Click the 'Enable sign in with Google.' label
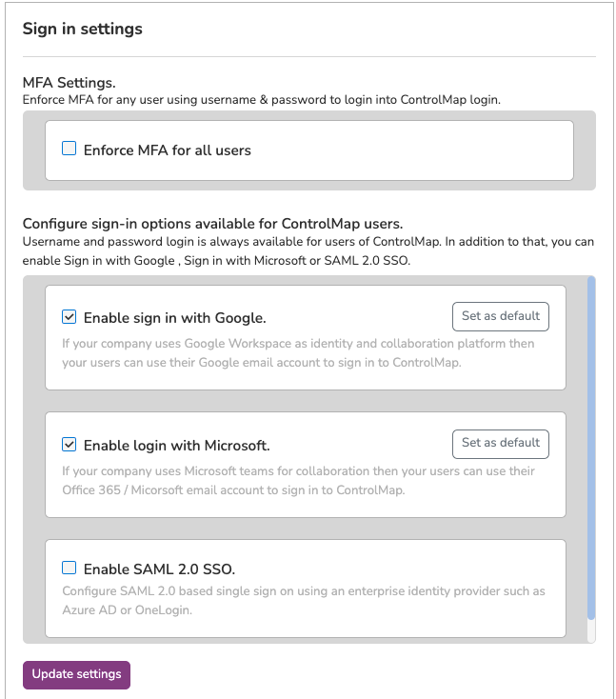 click(175, 318)
